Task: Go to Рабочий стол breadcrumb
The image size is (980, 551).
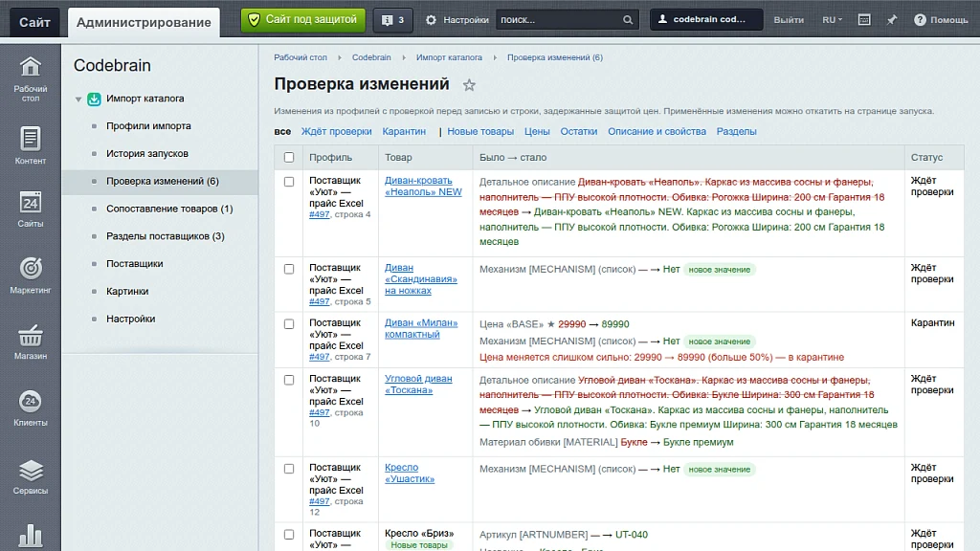Action: [300, 57]
